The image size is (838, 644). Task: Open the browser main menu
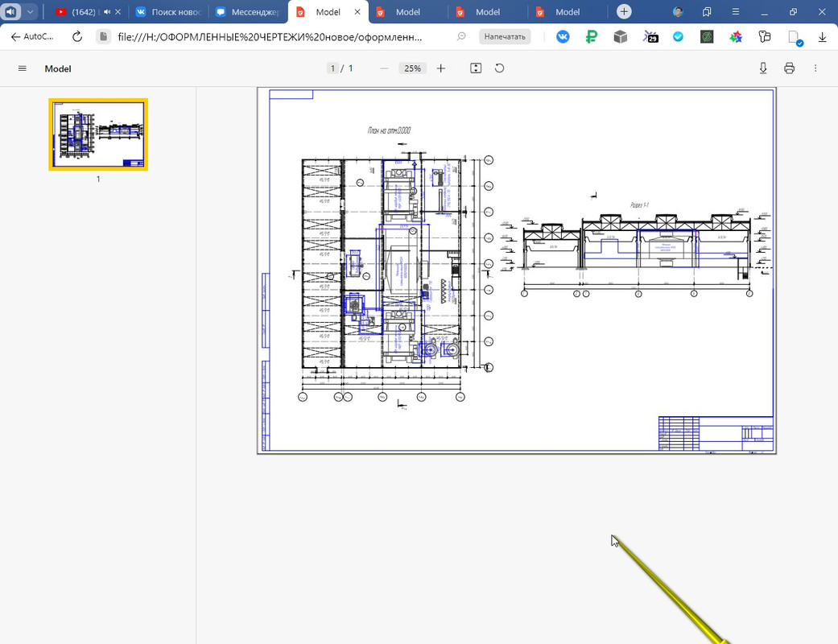pos(736,11)
